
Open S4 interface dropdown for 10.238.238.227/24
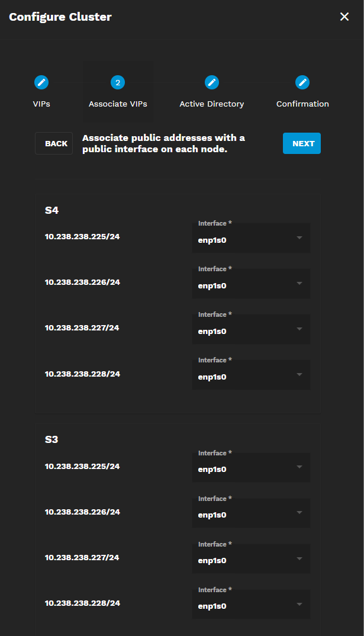pos(251,329)
